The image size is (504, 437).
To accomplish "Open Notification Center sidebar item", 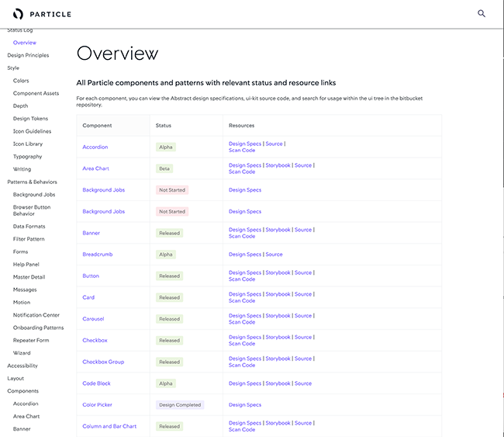I will point(36,315).
